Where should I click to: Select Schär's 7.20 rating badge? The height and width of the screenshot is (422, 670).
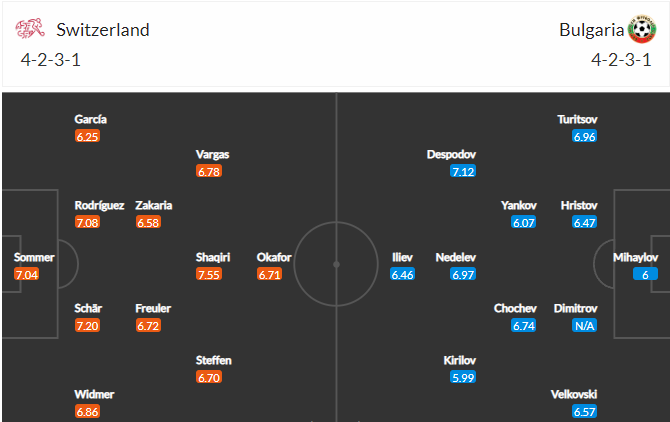87,326
